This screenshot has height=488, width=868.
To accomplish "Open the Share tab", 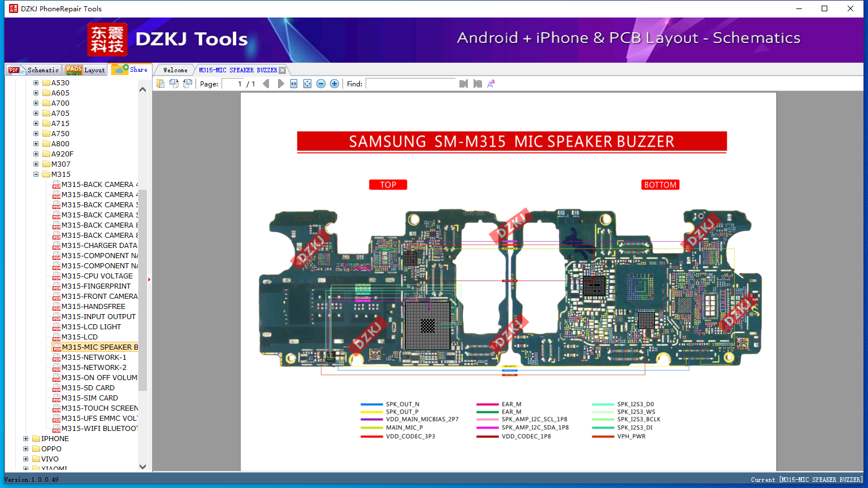I will coord(130,69).
